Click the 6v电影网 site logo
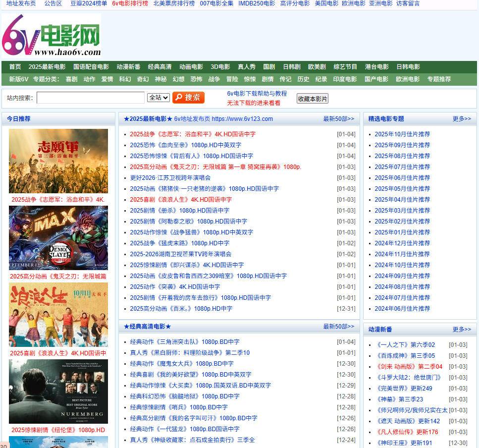This screenshot has width=479, height=448. [52, 36]
